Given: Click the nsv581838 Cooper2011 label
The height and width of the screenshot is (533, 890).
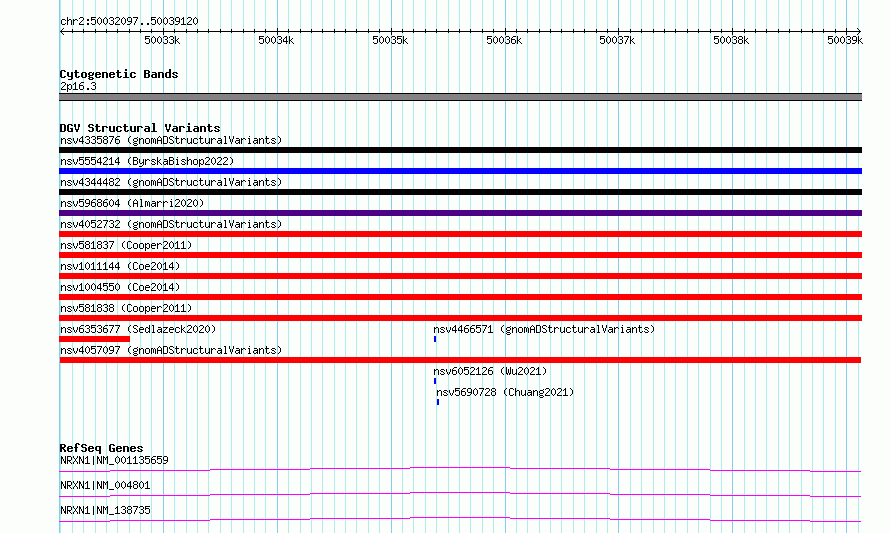Looking at the screenshot, I should click(x=126, y=308).
